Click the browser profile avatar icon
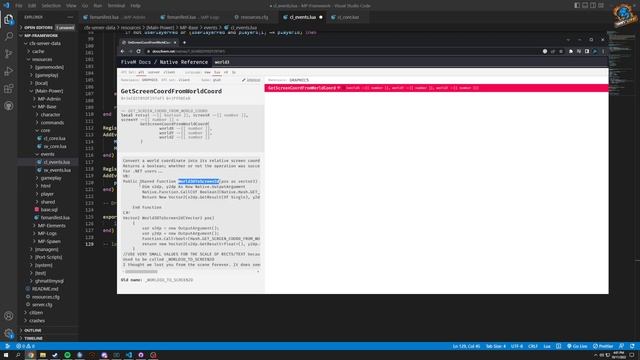Viewport: 640px width, 360px height. pyautogui.click(x=595, y=51)
